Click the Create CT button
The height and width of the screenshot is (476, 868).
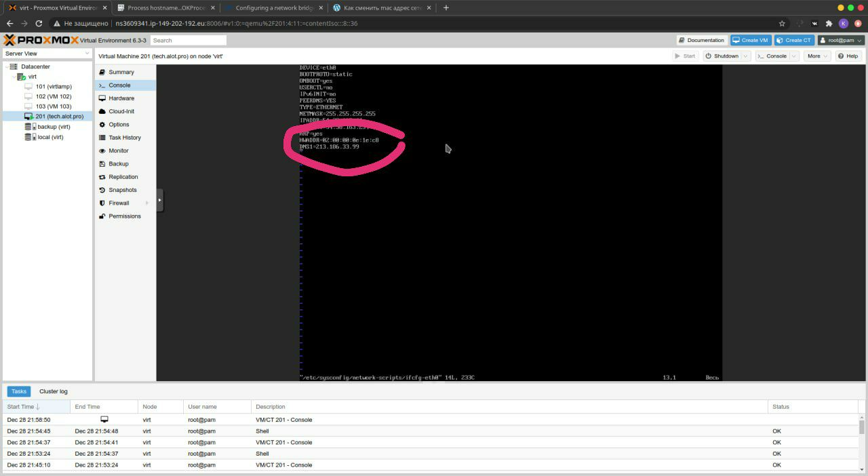tap(794, 40)
